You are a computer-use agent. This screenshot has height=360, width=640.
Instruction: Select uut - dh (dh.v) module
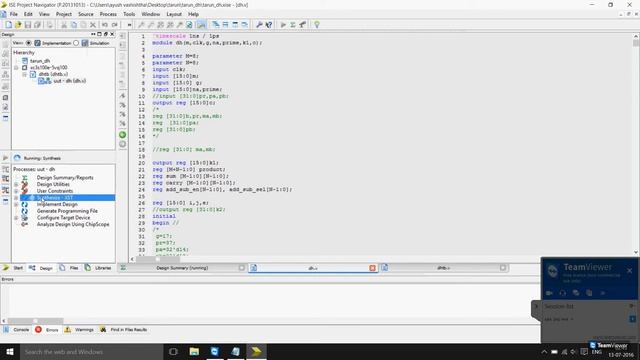click(69, 81)
